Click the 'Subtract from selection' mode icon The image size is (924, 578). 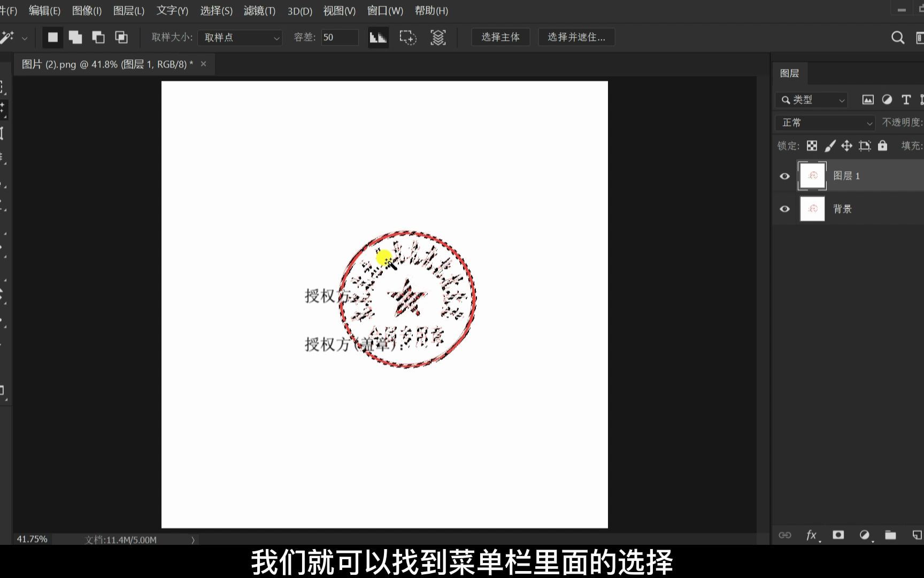coord(98,37)
